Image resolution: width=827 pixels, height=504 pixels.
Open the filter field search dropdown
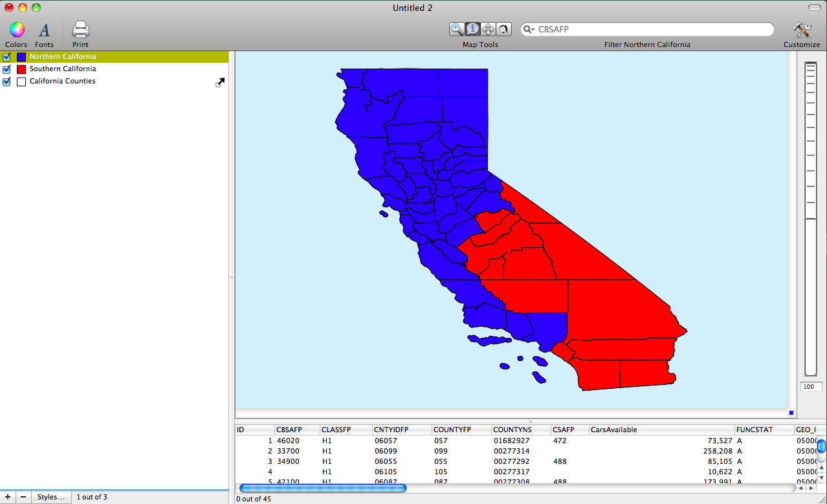529,30
